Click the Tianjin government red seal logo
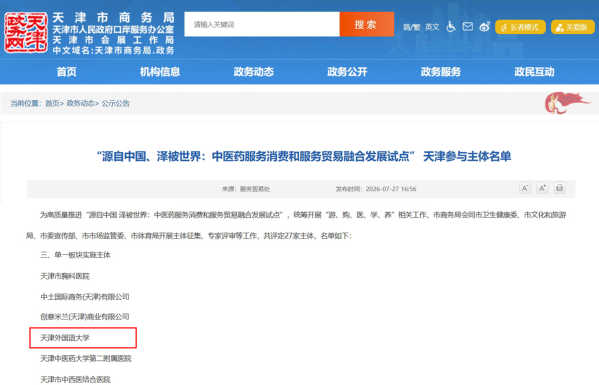This screenshot has width=599, height=385. coord(26,32)
